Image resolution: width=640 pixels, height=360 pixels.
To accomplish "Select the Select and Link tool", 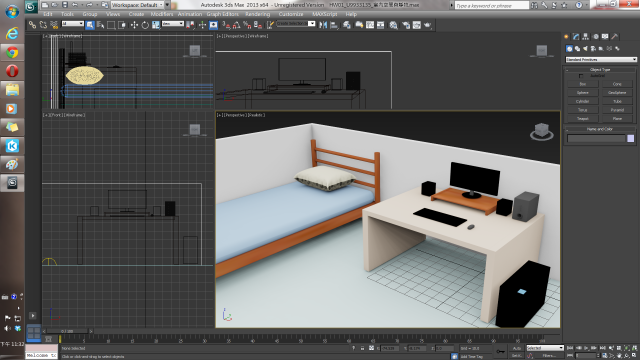I will (x=32, y=25).
